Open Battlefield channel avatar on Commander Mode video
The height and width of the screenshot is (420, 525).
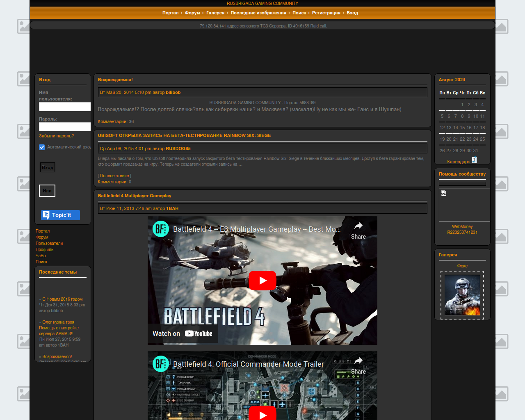click(x=161, y=364)
